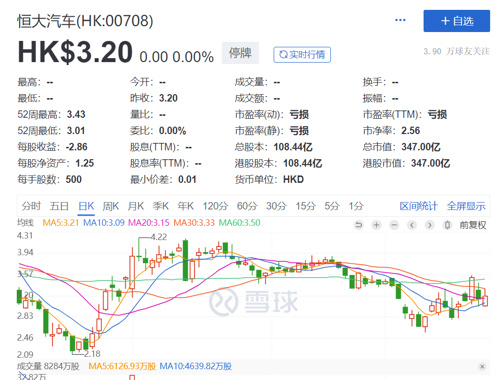Select the 月K chart tab
This screenshot has height=380, width=500.
(x=136, y=206)
